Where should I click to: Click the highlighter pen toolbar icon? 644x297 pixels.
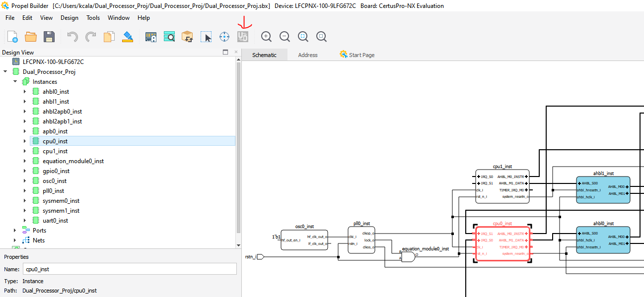tap(128, 37)
